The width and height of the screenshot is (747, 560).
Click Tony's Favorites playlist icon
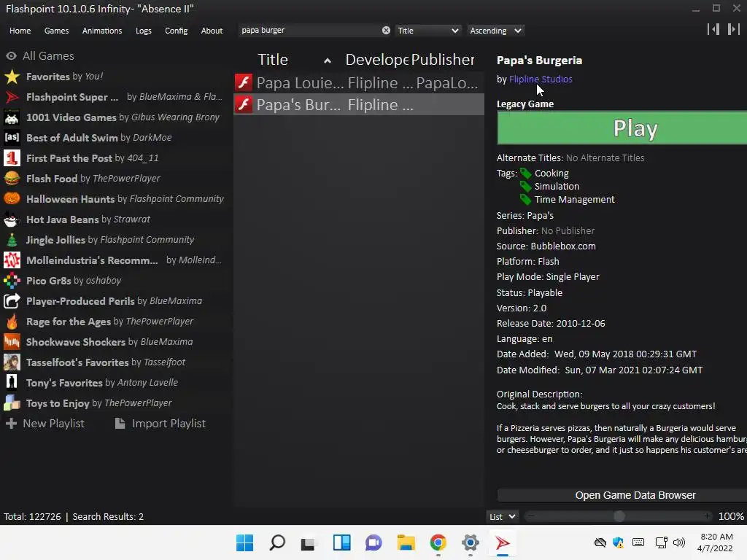click(12, 382)
